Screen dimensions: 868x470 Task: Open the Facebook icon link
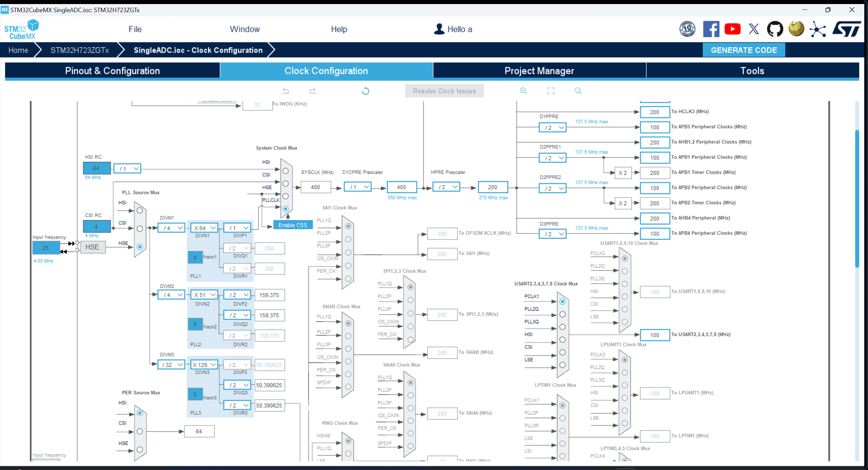(711, 29)
